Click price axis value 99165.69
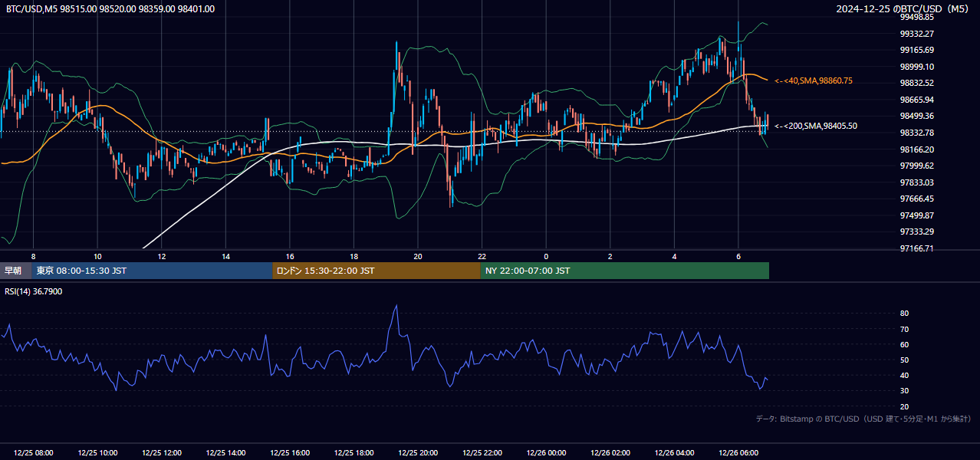The image size is (980, 460). pyautogui.click(x=916, y=50)
